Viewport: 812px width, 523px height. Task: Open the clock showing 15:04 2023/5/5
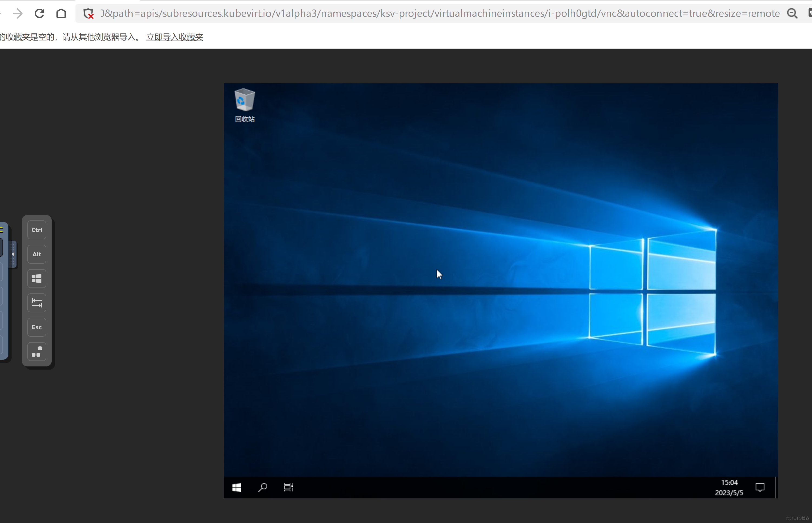pyautogui.click(x=729, y=488)
